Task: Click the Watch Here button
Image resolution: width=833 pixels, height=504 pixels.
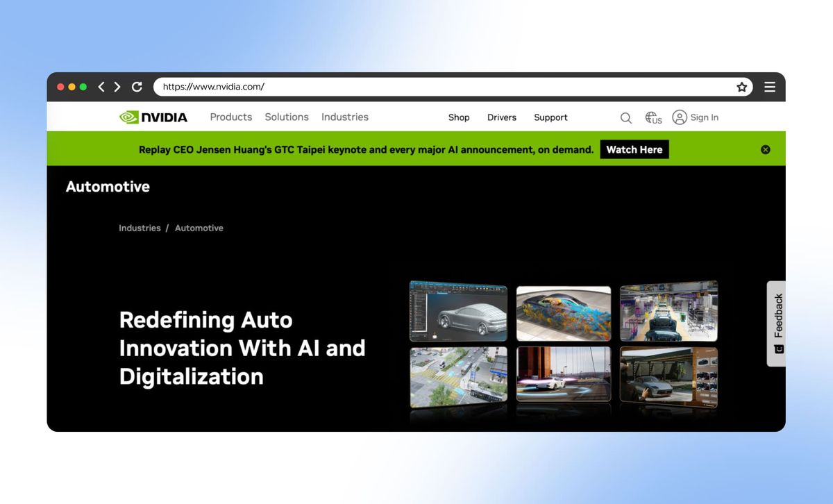Action: pyautogui.click(x=634, y=149)
